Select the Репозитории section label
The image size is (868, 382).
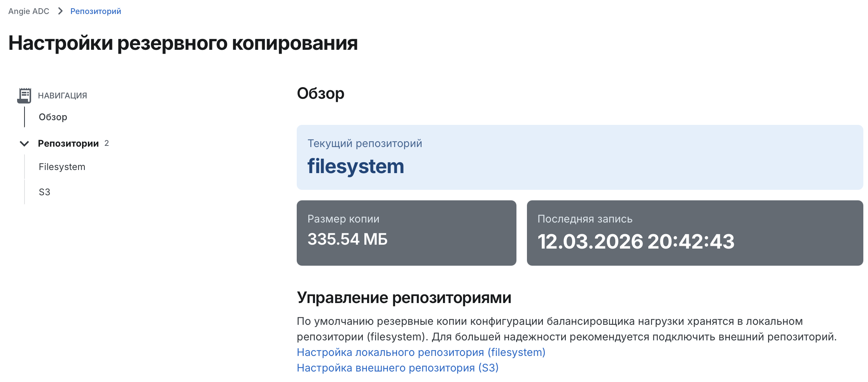pyautogui.click(x=68, y=144)
